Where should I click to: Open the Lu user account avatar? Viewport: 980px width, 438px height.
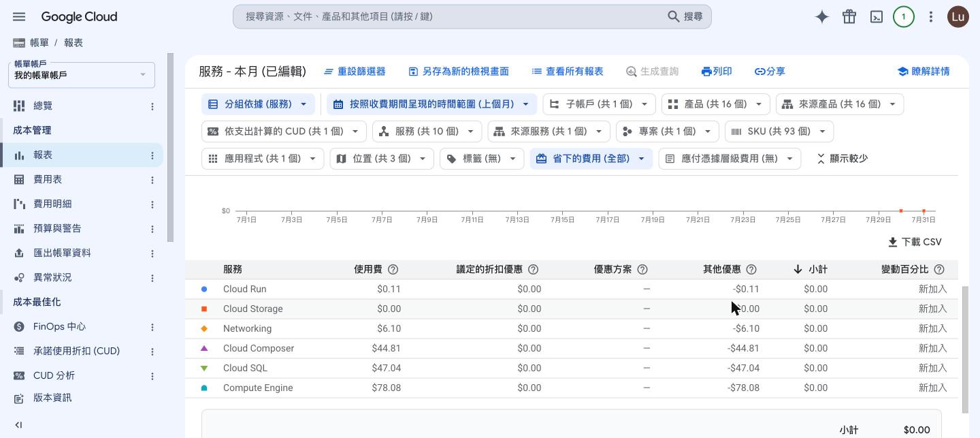pos(958,17)
